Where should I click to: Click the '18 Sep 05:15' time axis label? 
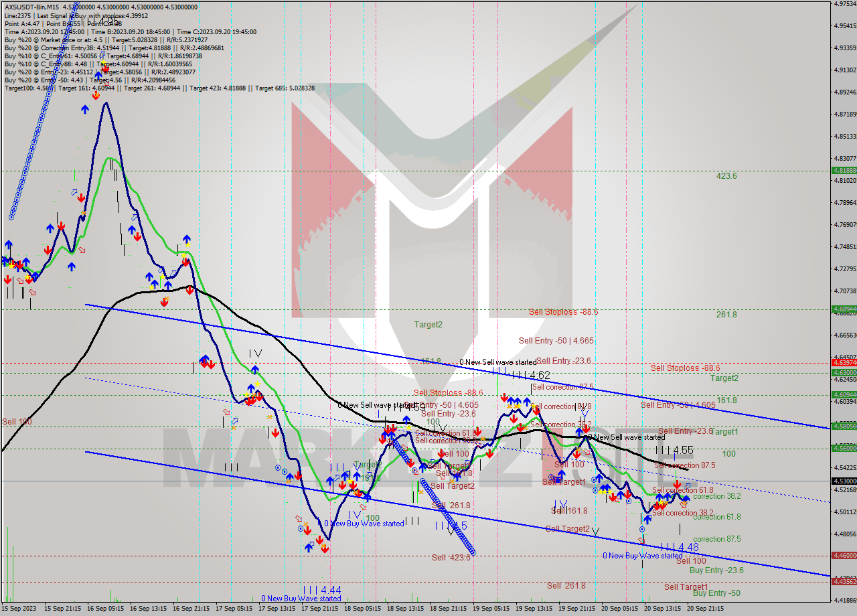tap(363, 609)
